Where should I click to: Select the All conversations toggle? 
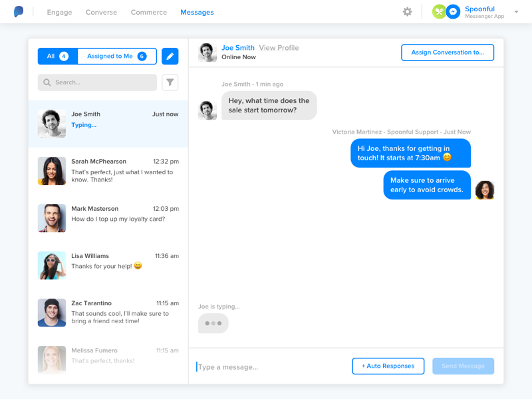point(58,56)
